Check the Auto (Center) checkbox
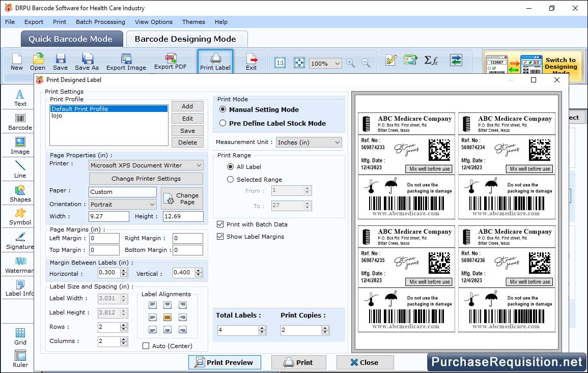 click(146, 346)
